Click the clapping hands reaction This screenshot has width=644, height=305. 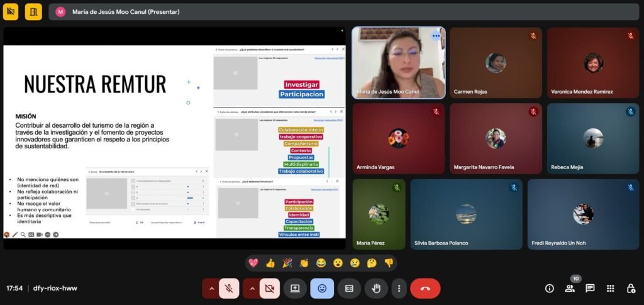pos(304,263)
